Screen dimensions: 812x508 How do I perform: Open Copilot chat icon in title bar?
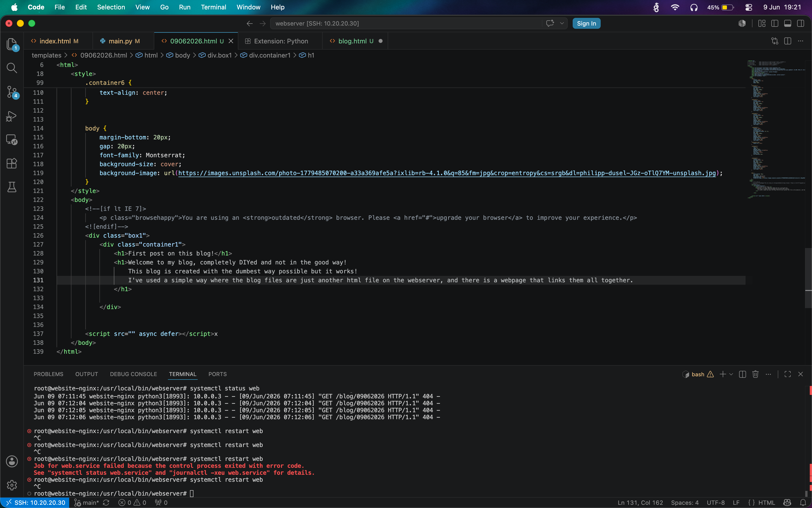pyautogui.click(x=550, y=24)
